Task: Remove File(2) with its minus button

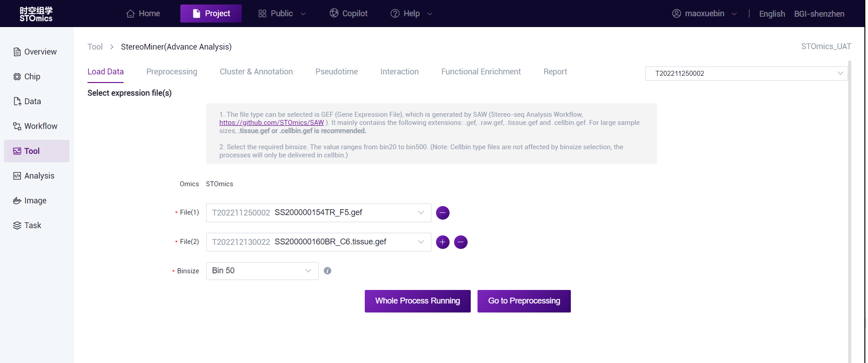Action: click(x=461, y=242)
